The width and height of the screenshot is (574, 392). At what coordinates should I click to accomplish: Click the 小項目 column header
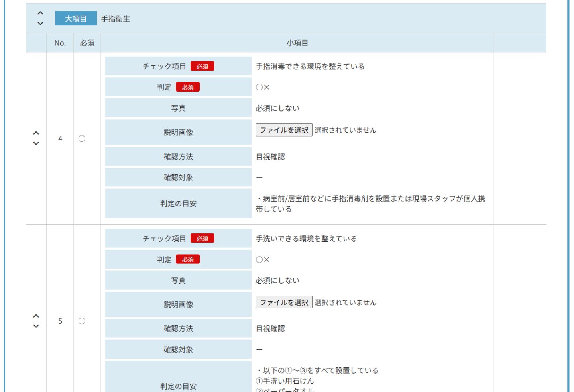(297, 43)
